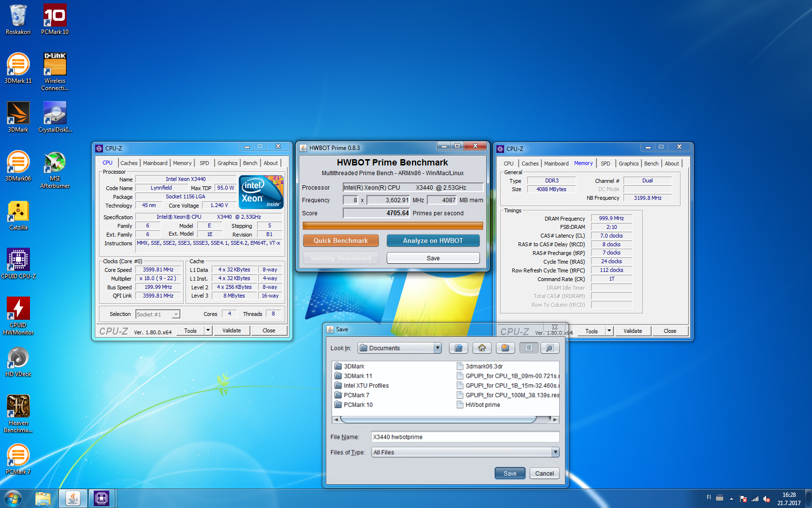This screenshot has width=812, height=508.
Task: Select the Intel XTU Profiles folder
Action: [361, 386]
